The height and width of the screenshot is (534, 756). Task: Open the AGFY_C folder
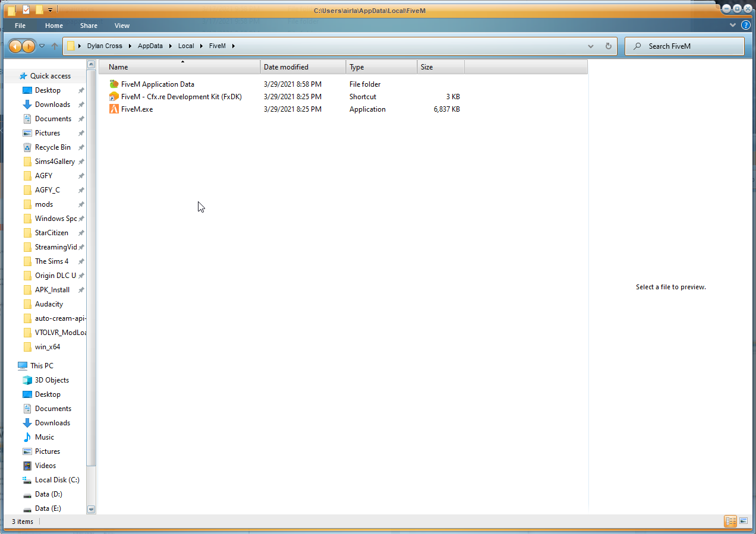pos(47,190)
